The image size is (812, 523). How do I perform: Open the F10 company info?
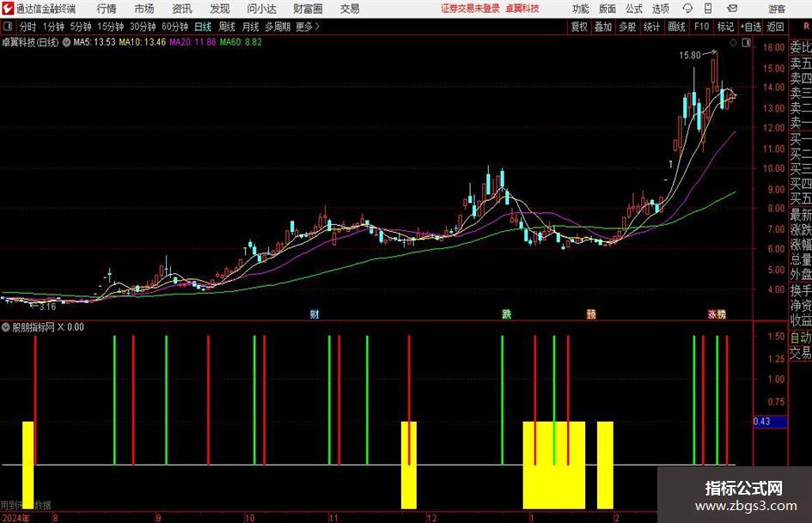[701, 27]
